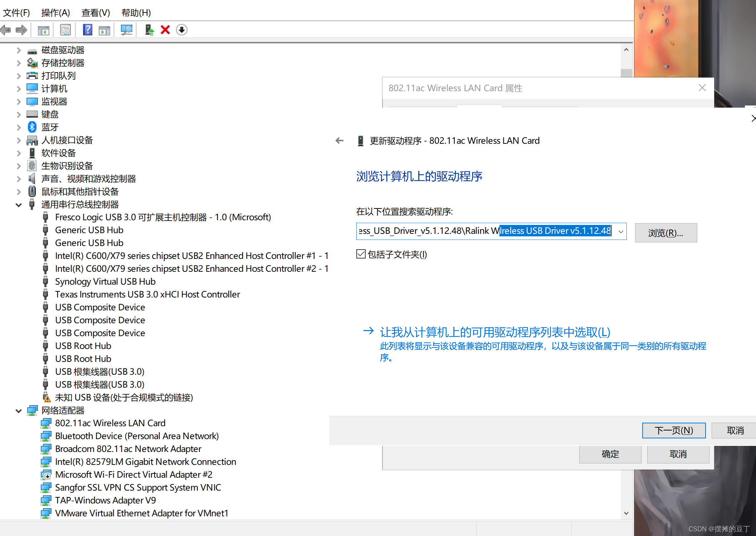
Task: Click the 浏览(R)... button
Action: pyautogui.click(x=665, y=233)
